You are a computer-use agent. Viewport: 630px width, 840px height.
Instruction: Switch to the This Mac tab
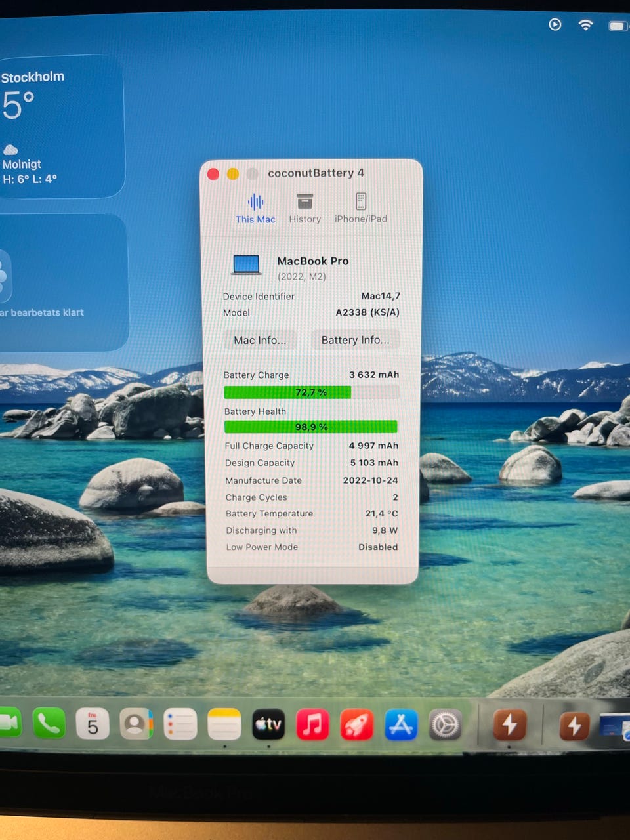255,209
